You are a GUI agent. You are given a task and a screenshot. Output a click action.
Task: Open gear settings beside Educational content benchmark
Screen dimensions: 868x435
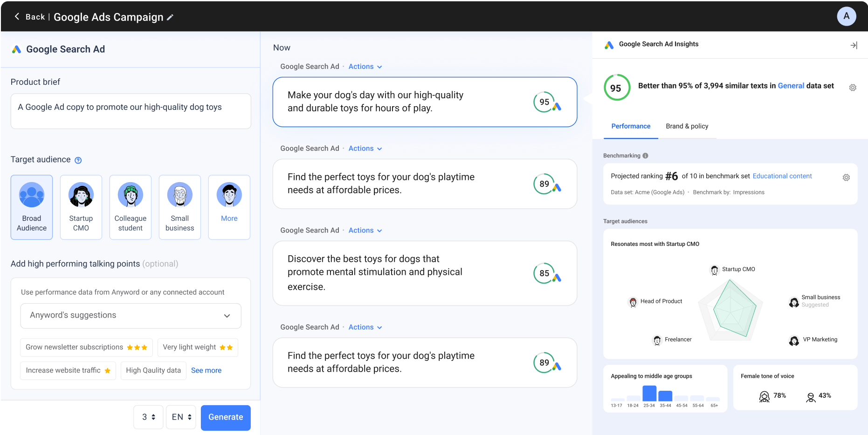(x=846, y=177)
